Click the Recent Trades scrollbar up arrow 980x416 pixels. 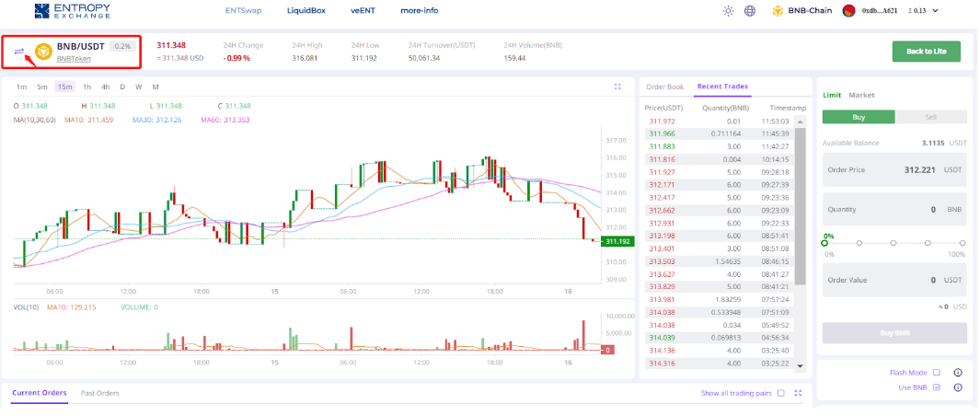tap(801, 121)
